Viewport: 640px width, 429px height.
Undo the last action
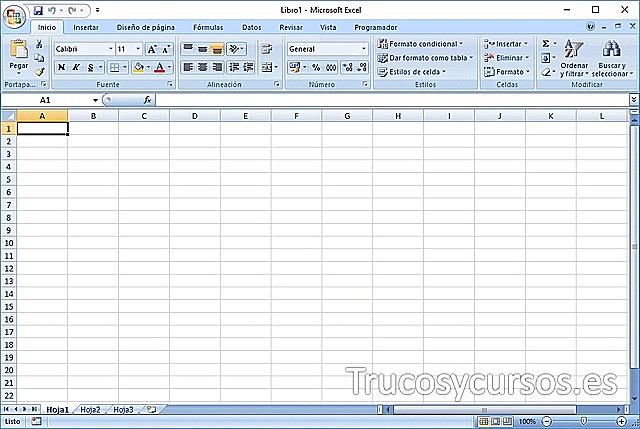pos(52,10)
